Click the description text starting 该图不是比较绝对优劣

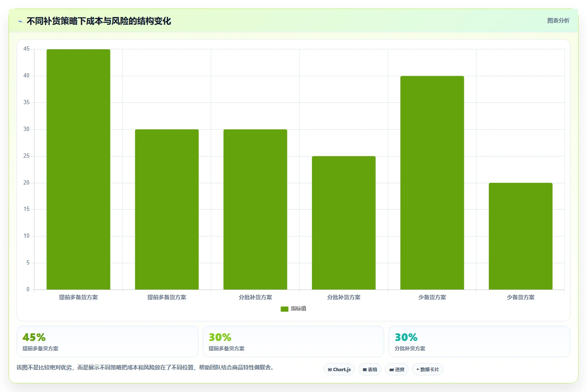(x=146, y=367)
